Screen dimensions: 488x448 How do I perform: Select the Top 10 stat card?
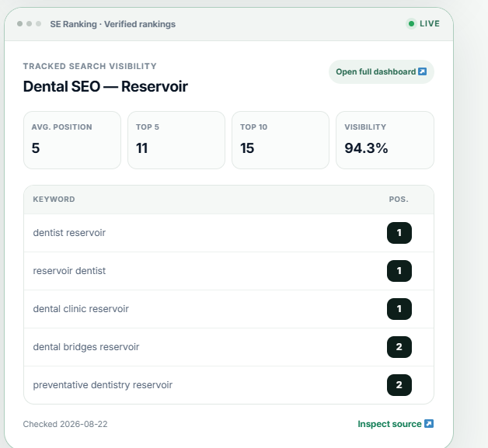(281, 141)
